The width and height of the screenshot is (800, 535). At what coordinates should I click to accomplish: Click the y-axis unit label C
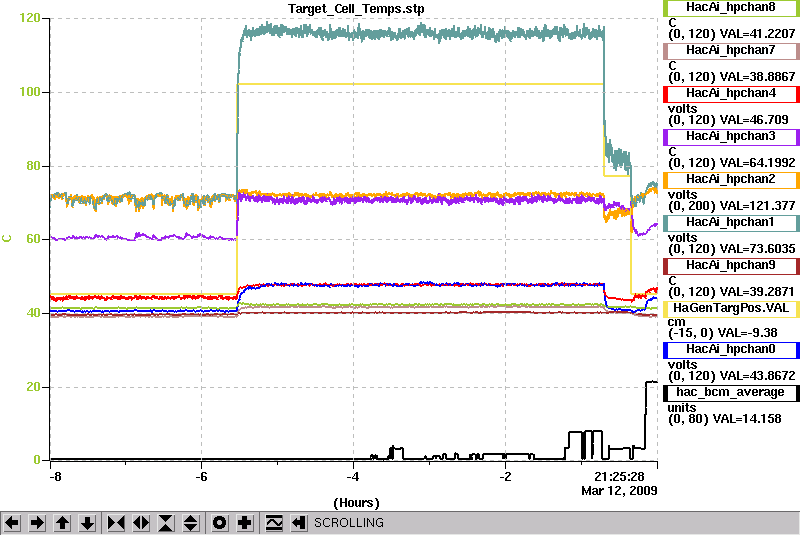7,239
